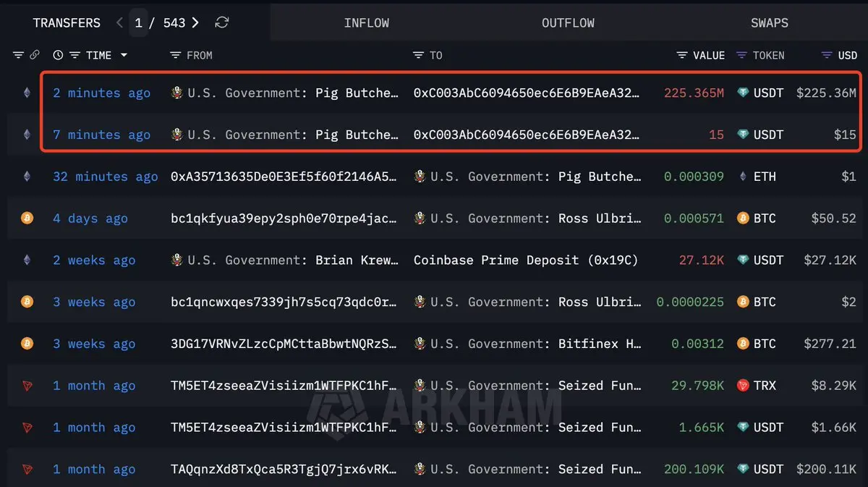Viewport: 868px width, 487px height.
Task: Click Ethereum icon on 2 minutes ago row
Action: (27, 93)
